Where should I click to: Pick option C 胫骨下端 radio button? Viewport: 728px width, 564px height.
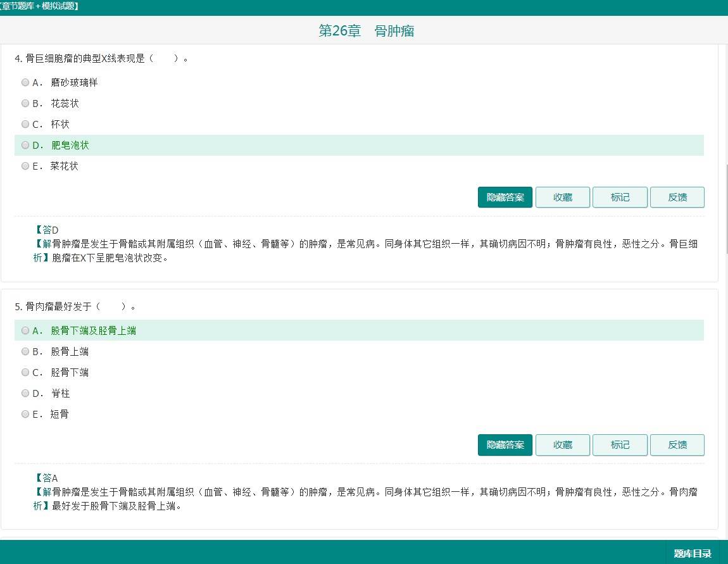pos(25,372)
